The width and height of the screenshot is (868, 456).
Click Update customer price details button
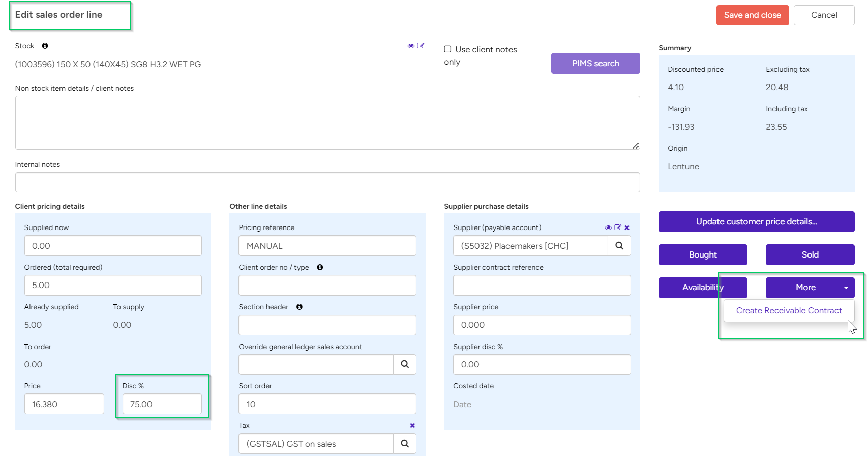click(757, 222)
